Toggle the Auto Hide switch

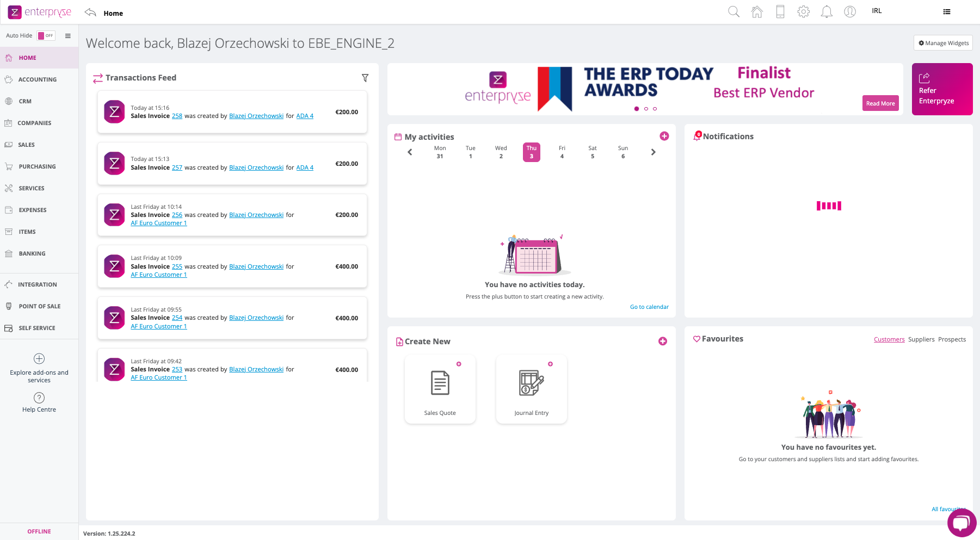pos(46,35)
